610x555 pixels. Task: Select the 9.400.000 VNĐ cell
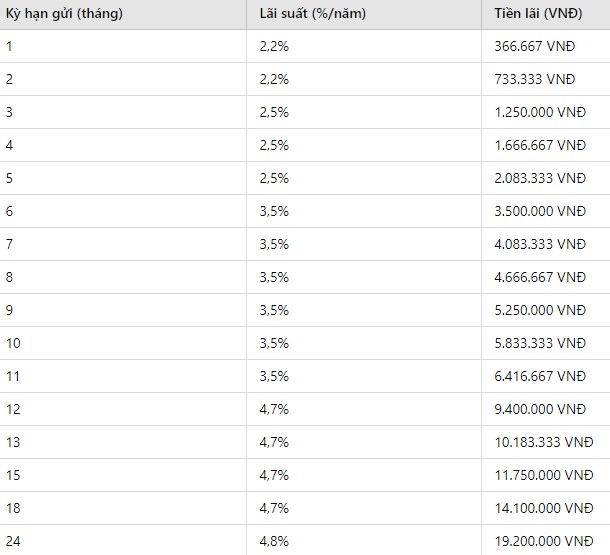click(x=540, y=409)
